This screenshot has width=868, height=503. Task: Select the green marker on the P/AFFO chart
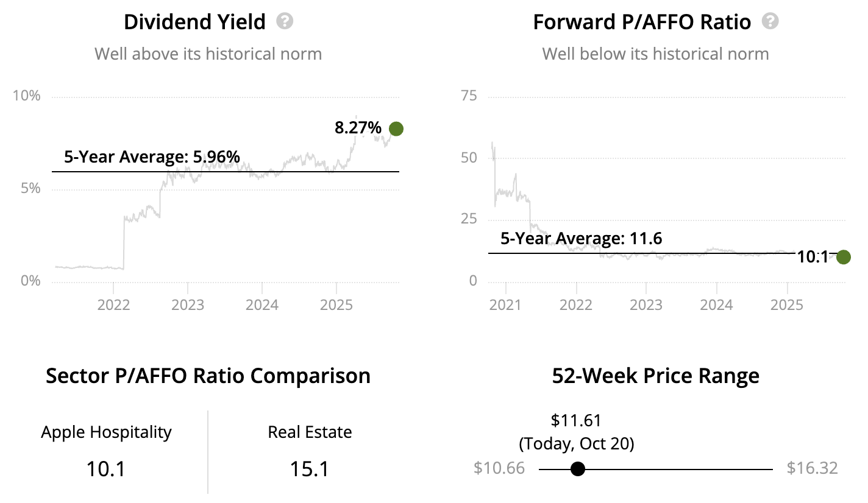point(844,257)
